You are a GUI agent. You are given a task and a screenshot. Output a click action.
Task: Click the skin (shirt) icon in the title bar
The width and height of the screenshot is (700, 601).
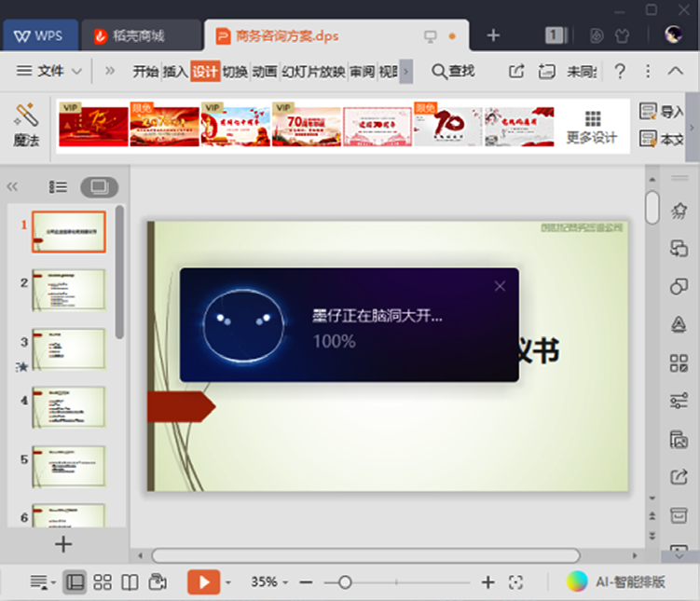(x=622, y=35)
